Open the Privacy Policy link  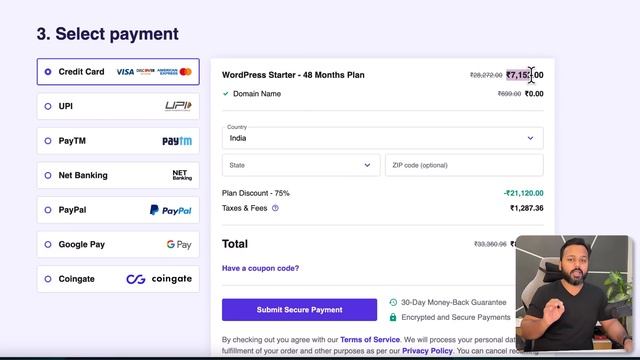click(x=427, y=351)
